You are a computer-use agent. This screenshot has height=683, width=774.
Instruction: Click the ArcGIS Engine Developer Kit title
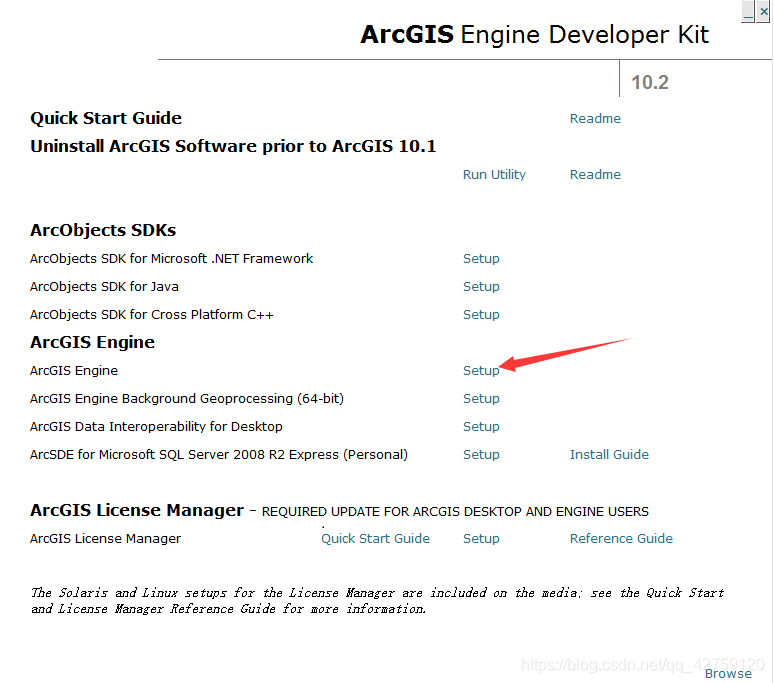pyautogui.click(x=535, y=35)
